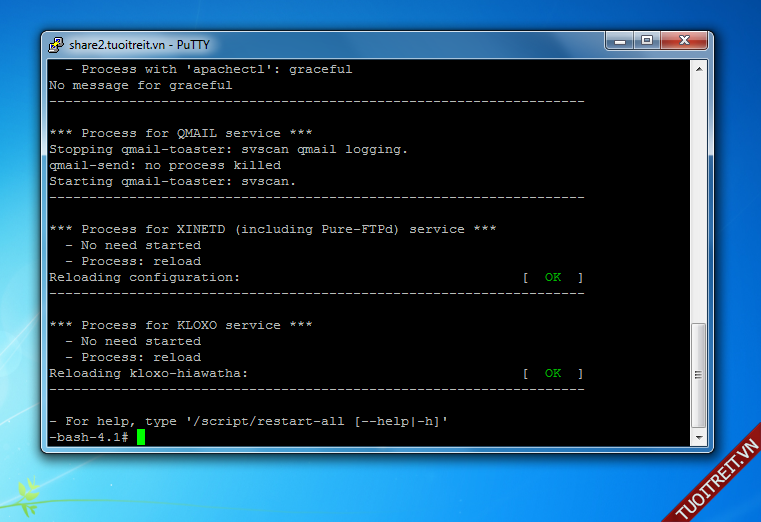Maximize the PuTTY terminal window
This screenshot has width=761, height=522.
646,41
